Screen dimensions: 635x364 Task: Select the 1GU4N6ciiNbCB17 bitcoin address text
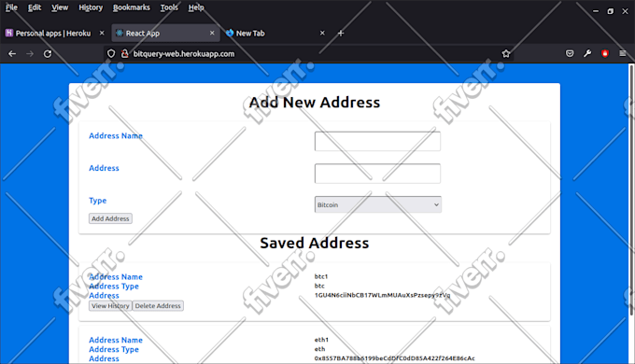(382, 295)
